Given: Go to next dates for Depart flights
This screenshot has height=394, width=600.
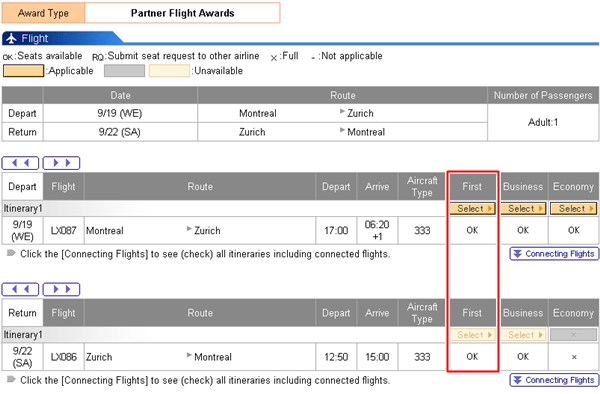Looking at the screenshot, I should pos(61,163).
